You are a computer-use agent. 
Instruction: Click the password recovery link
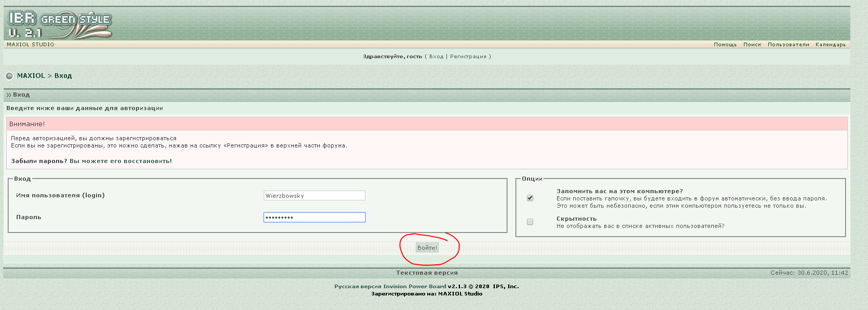point(120,161)
